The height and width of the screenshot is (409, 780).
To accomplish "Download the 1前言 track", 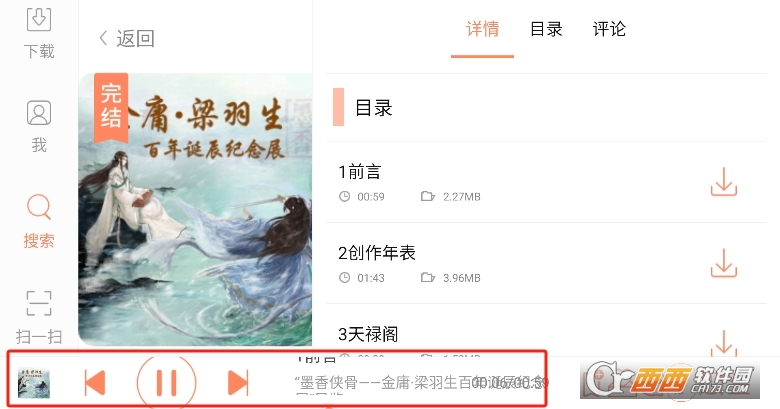I will point(723,182).
